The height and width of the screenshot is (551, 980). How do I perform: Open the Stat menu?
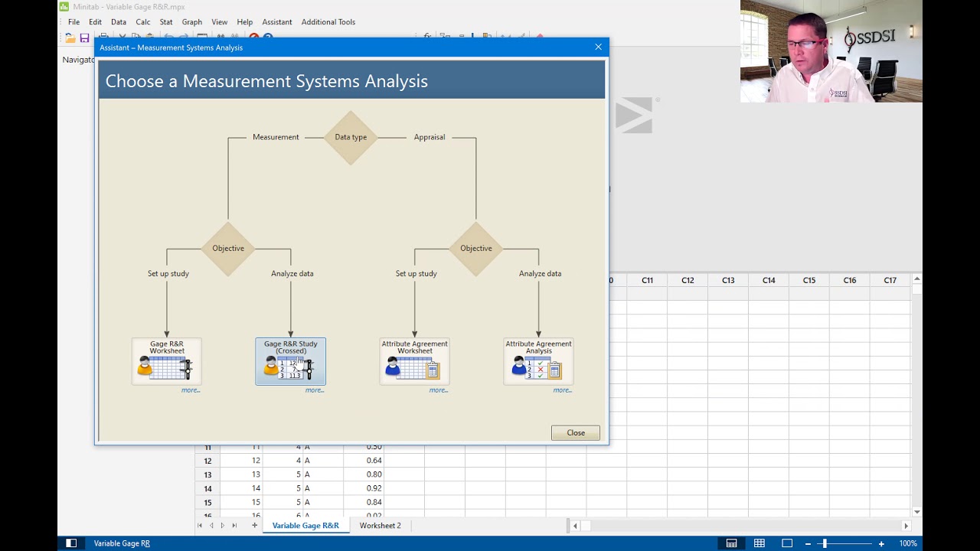tap(166, 22)
